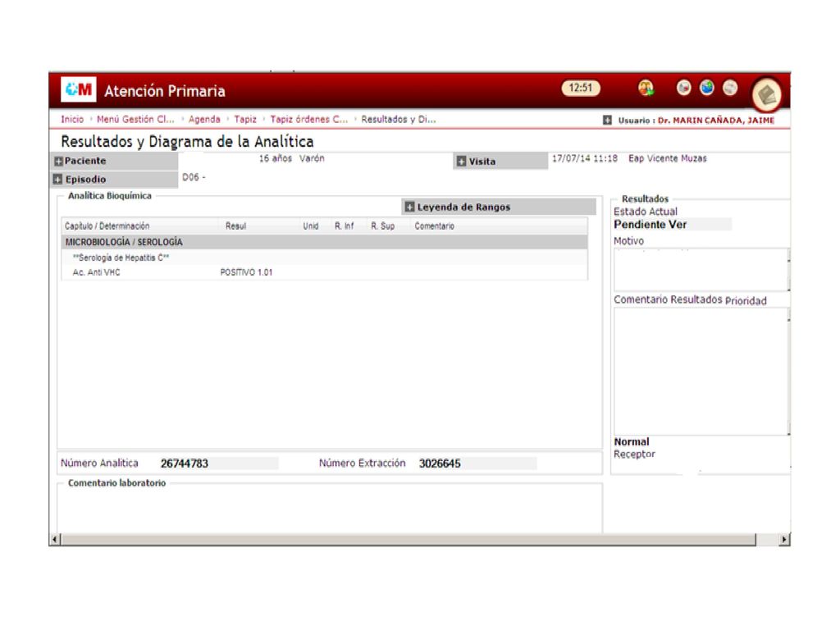The image size is (840, 630).
Task: Go to Inicio in breadcrumb
Action: point(72,120)
